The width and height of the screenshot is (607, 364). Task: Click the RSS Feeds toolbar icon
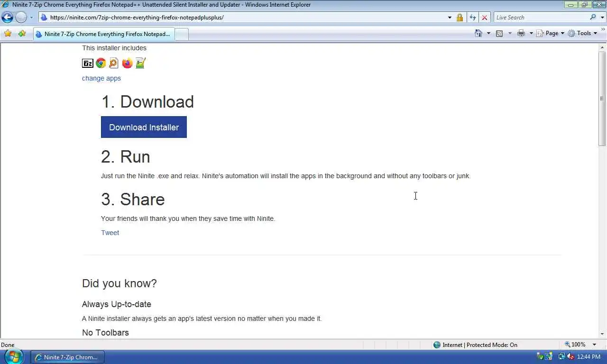coord(499,33)
